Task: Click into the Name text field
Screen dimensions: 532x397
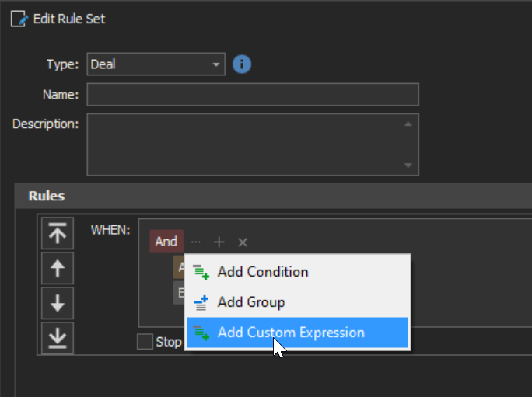Action: 253,94
